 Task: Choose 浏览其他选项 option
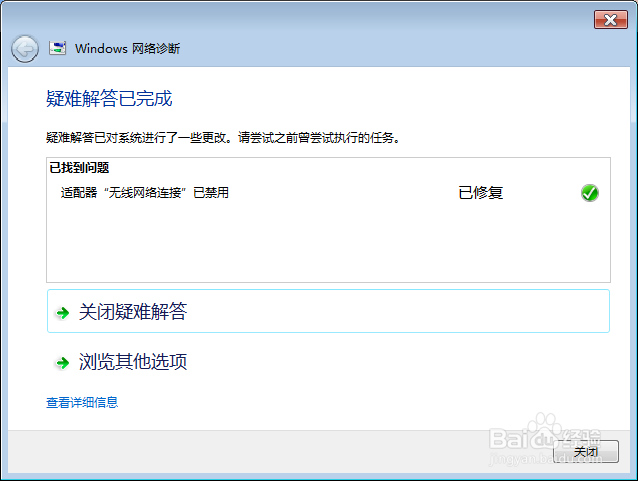(328, 362)
